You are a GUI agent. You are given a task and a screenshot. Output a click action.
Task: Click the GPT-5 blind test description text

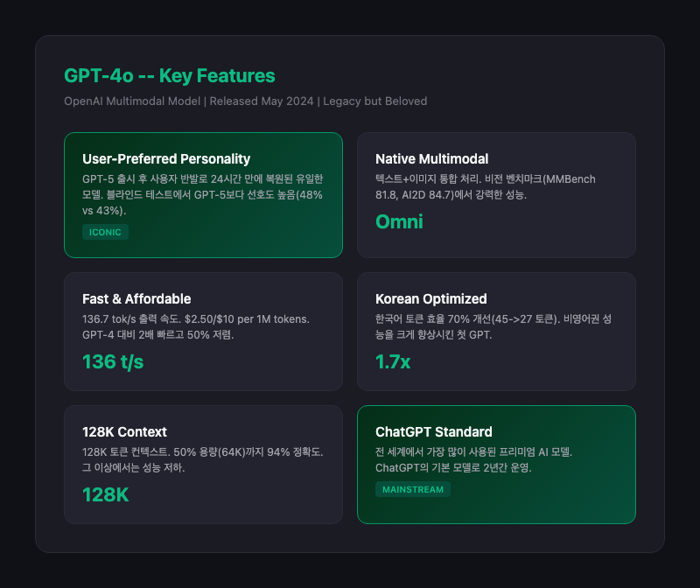tap(203, 194)
